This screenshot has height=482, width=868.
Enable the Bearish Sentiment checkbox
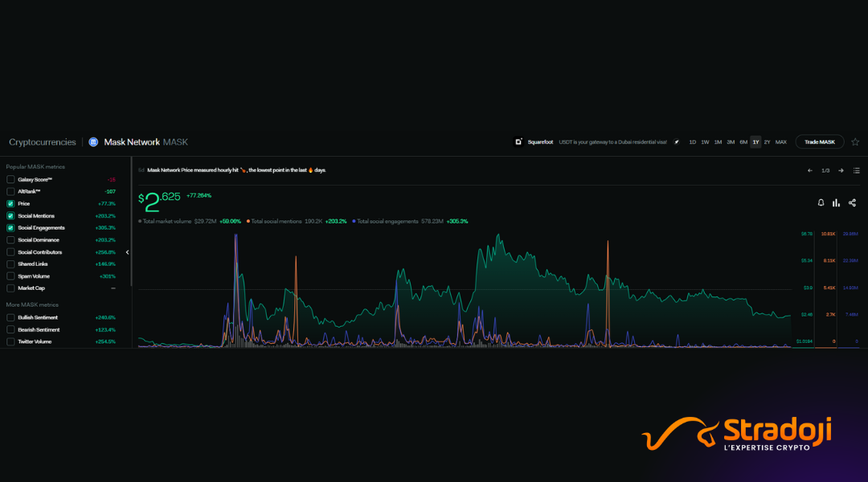tap(10, 330)
